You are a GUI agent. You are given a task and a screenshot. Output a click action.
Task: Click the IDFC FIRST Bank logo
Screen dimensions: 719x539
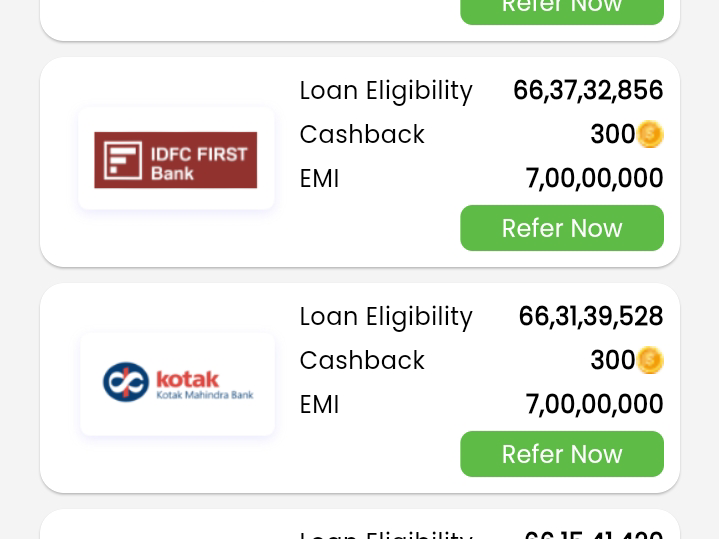[x=176, y=159]
